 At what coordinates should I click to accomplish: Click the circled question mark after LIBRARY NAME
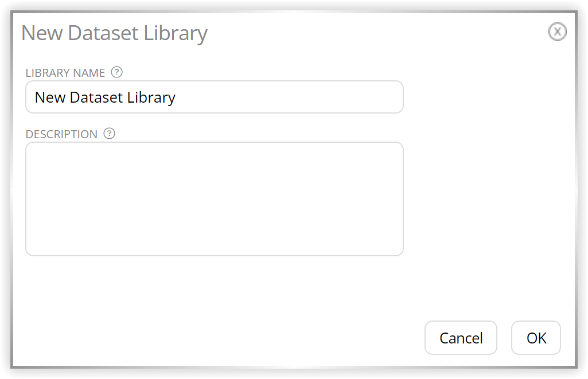[x=116, y=72]
